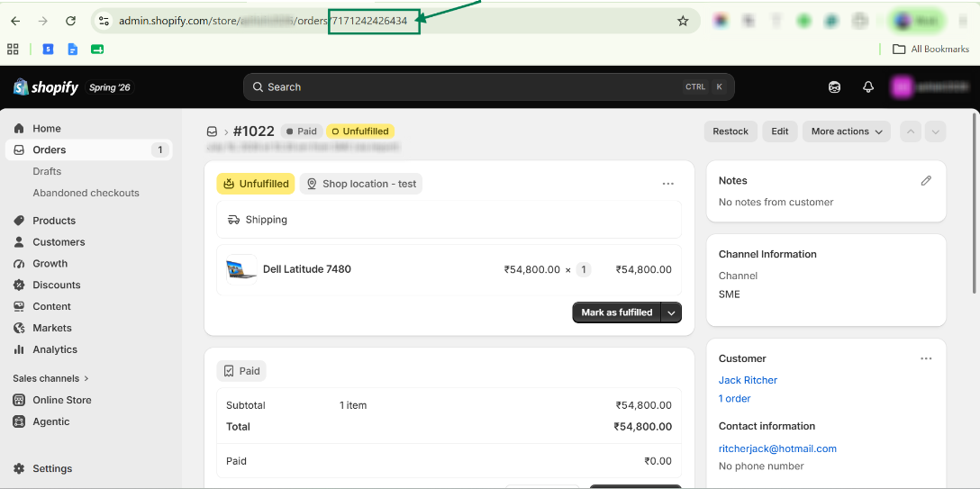View the customer's 1 order link
Viewport: 980px width, 489px height.
click(x=734, y=398)
